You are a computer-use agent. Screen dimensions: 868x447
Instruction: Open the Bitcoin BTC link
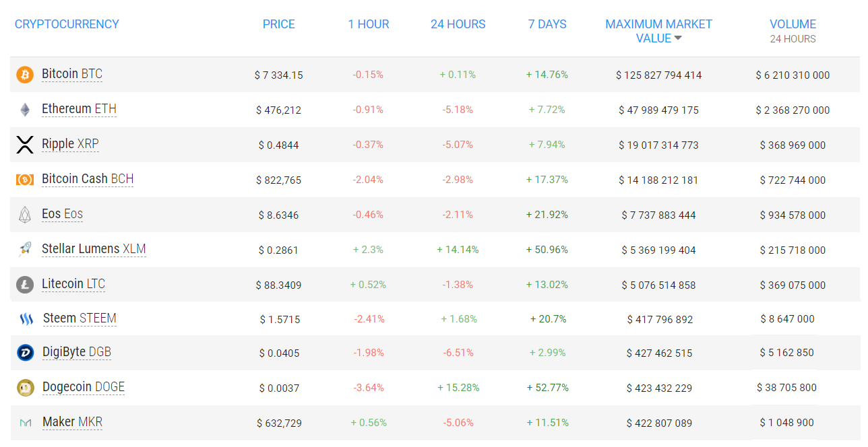pos(72,74)
